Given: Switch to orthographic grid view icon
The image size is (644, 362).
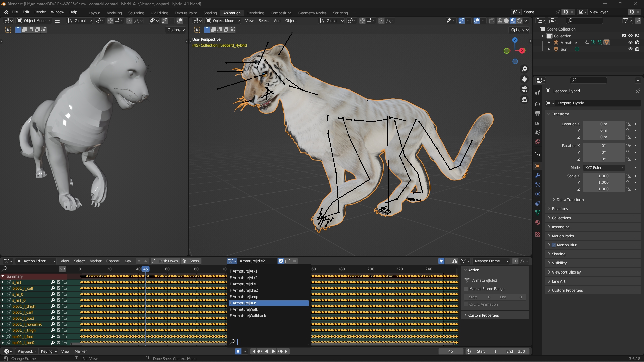Looking at the screenshot, I should [524, 100].
